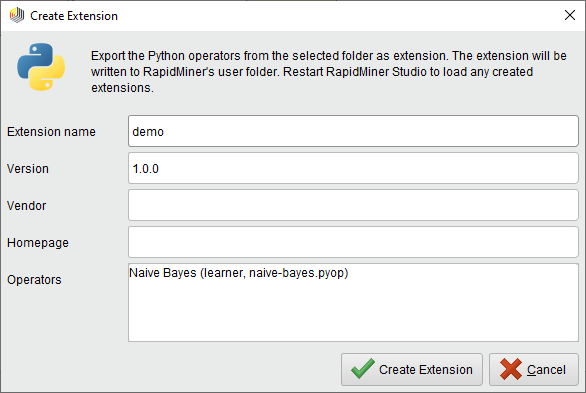Click the Create Extension button

pyautogui.click(x=411, y=369)
